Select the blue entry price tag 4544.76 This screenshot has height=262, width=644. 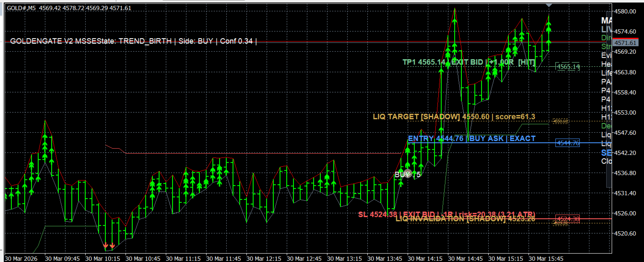pyautogui.click(x=568, y=143)
